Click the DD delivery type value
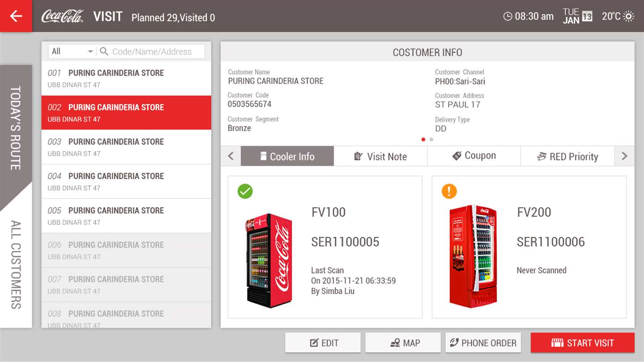The width and height of the screenshot is (644, 362). 441,129
